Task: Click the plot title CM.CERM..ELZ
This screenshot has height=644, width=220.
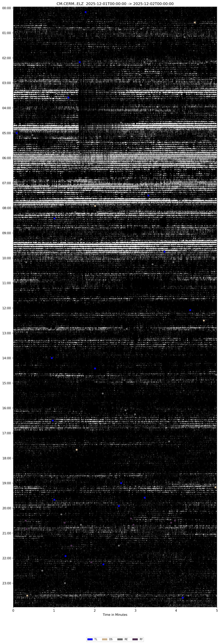Action: tap(115, 4)
